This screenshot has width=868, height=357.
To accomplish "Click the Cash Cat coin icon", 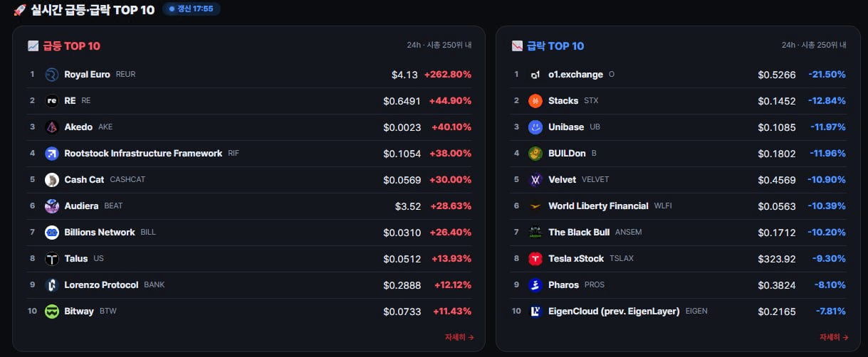I will (52, 180).
